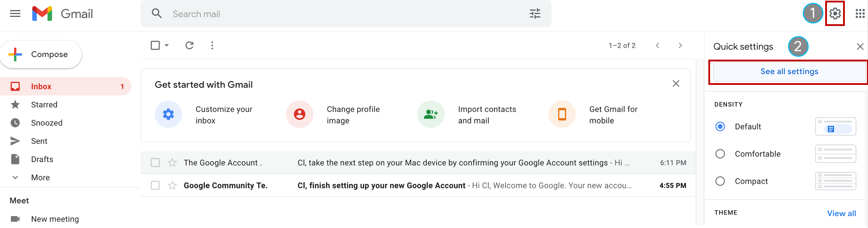
Task: Open the finish setting up Google Account email
Action: (x=381, y=185)
